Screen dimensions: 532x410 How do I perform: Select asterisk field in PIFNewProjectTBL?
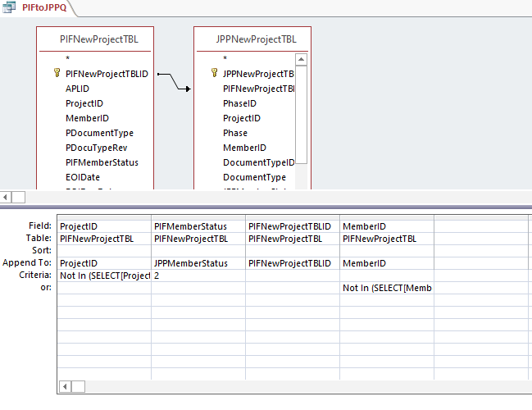(x=68, y=58)
